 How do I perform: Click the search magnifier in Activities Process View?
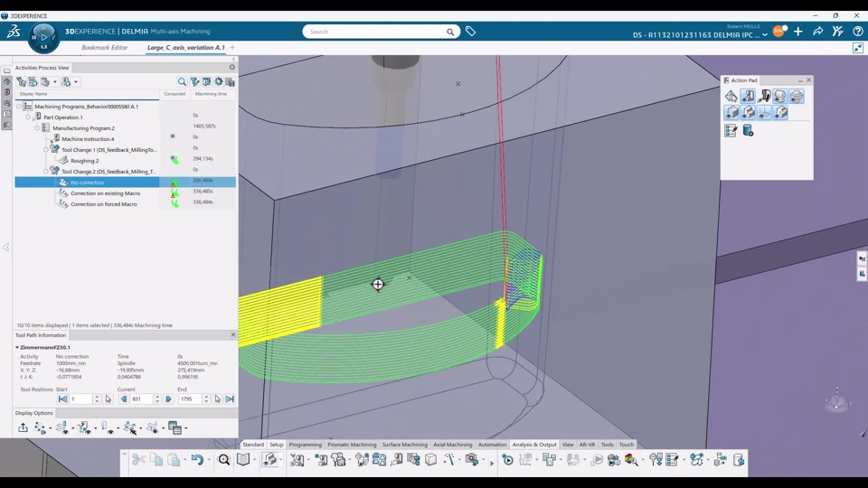pos(182,81)
